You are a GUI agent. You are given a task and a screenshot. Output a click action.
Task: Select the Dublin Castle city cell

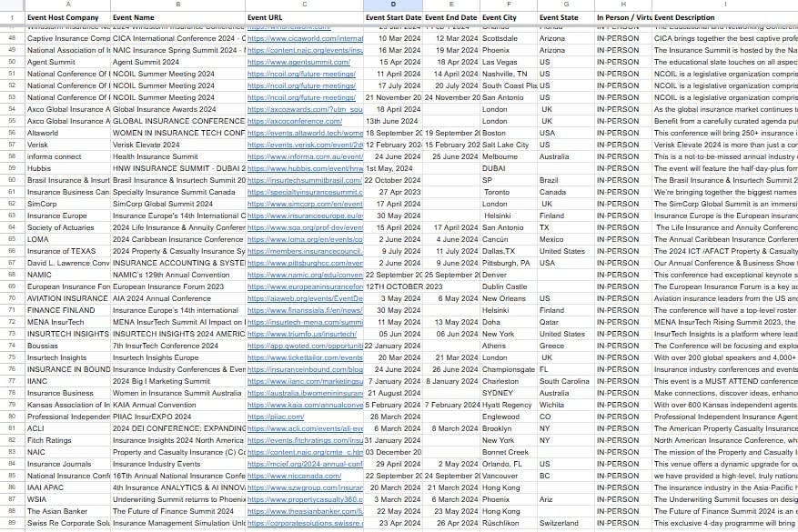509,286
